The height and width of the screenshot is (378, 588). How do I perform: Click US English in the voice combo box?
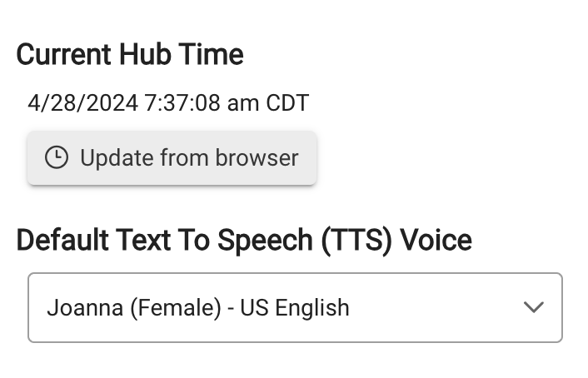coord(295,308)
